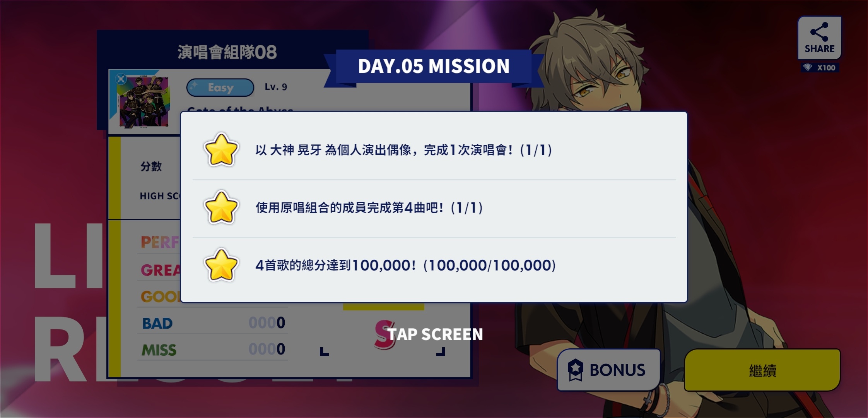Click the 4首歌的總分達到100,000 mission row

(x=434, y=266)
